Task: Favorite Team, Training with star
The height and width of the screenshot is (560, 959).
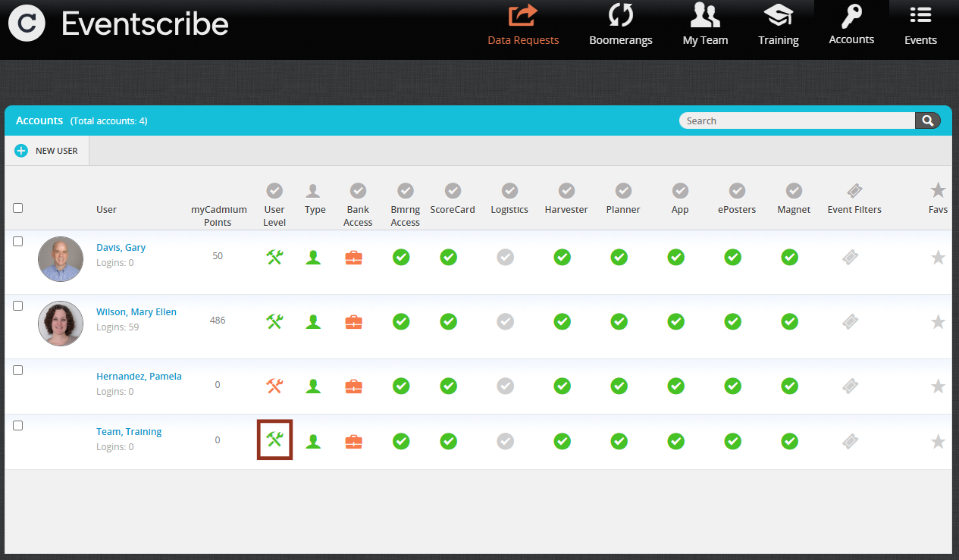Action: click(x=938, y=441)
